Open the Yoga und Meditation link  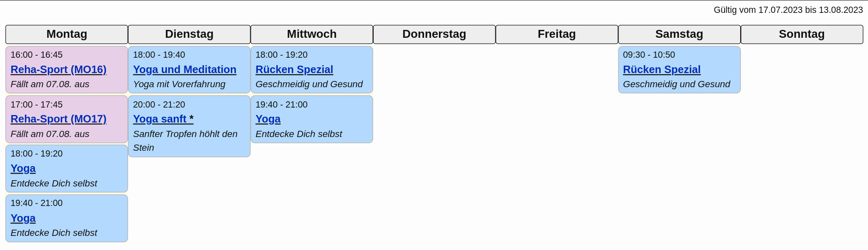184,69
